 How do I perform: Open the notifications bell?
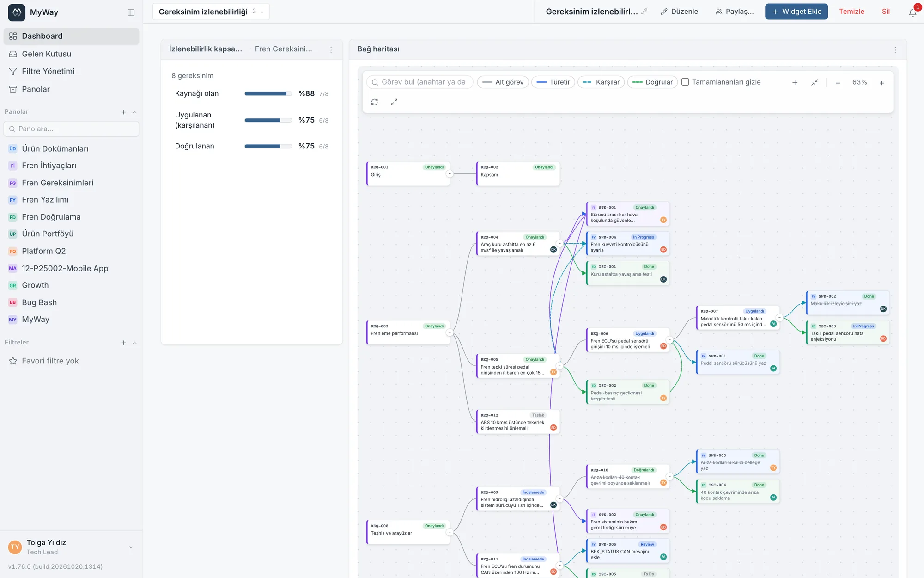click(x=913, y=12)
